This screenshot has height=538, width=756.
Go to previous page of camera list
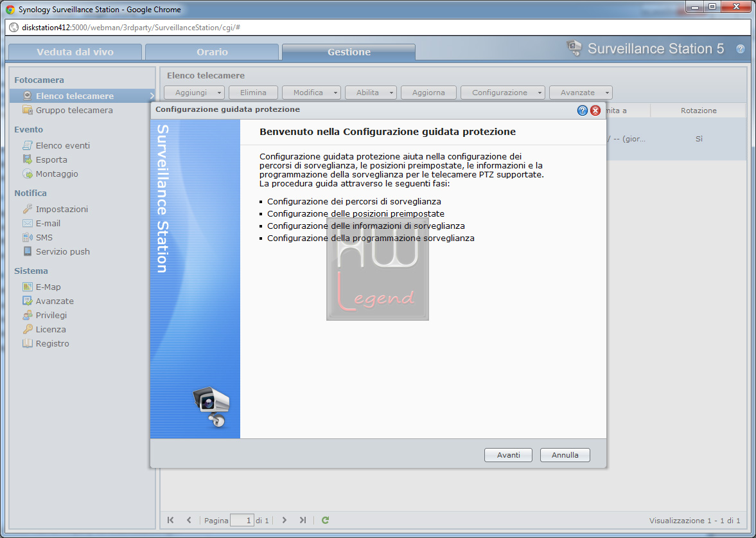coord(189,519)
